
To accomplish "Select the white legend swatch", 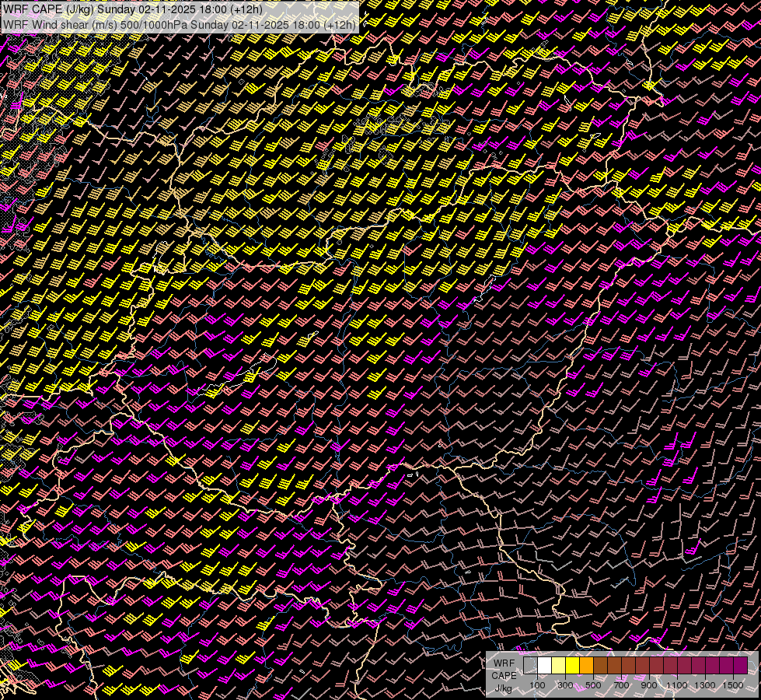I will coord(545,666).
